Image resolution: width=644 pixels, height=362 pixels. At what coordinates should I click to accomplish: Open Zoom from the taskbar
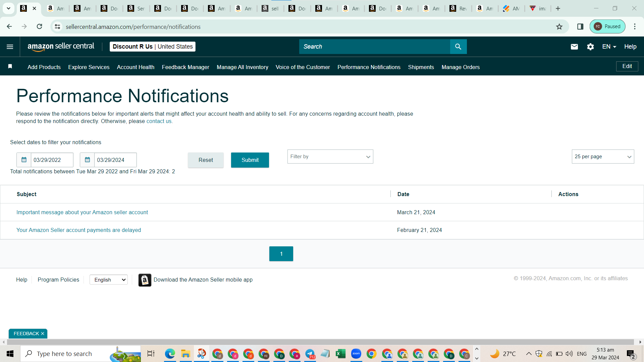(x=356, y=354)
